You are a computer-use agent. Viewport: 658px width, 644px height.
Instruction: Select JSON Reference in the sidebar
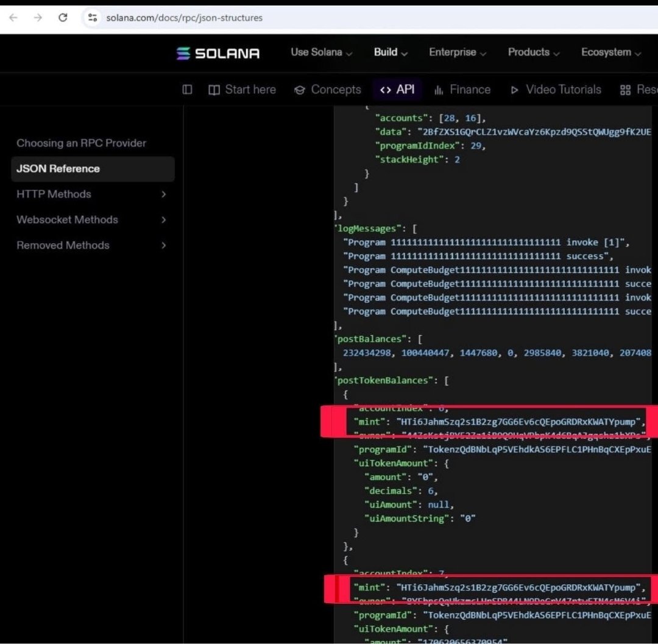pyautogui.click(x=93, y=169)
